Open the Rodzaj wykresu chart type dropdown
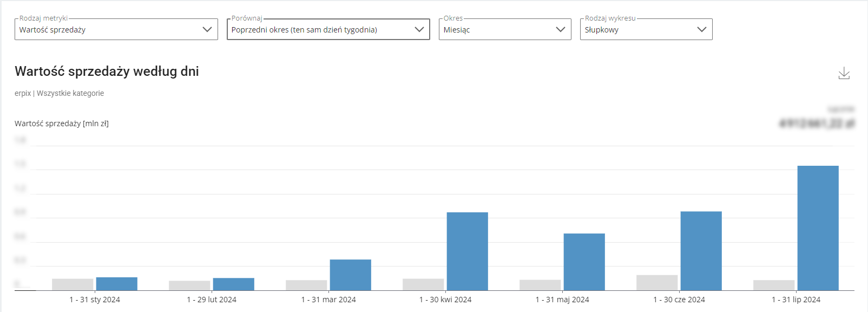This screenshot has height=312, width=868. tap(646, 29)
